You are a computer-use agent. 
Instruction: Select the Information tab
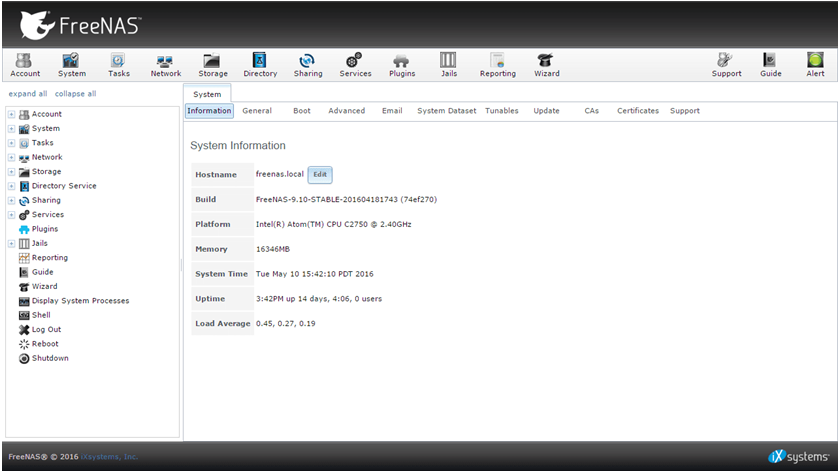tap(209, 111)
